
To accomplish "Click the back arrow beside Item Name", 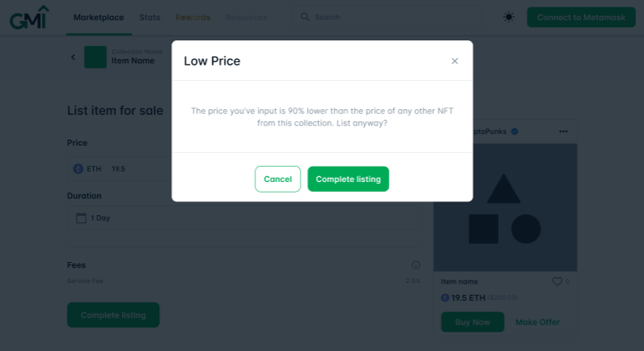I will 73,57.
